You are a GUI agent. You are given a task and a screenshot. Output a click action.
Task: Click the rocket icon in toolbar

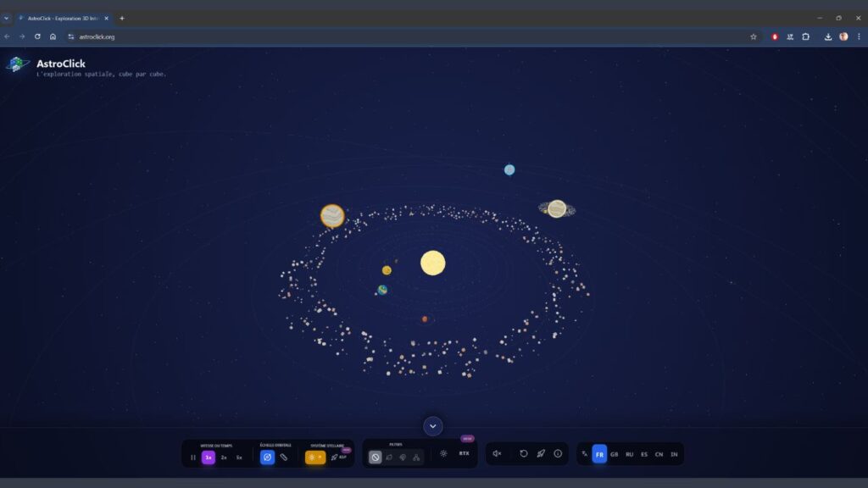pyautogui.click(x=541, y=453)
